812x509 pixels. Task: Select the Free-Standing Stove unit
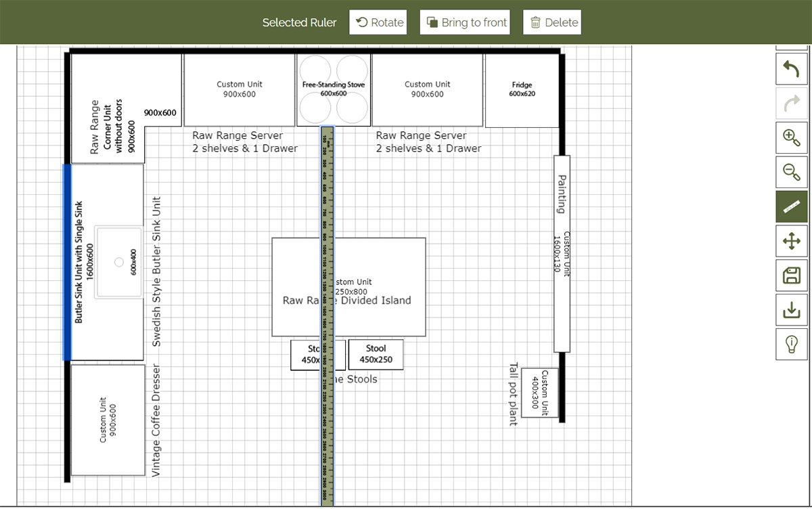tap(334, 89)
